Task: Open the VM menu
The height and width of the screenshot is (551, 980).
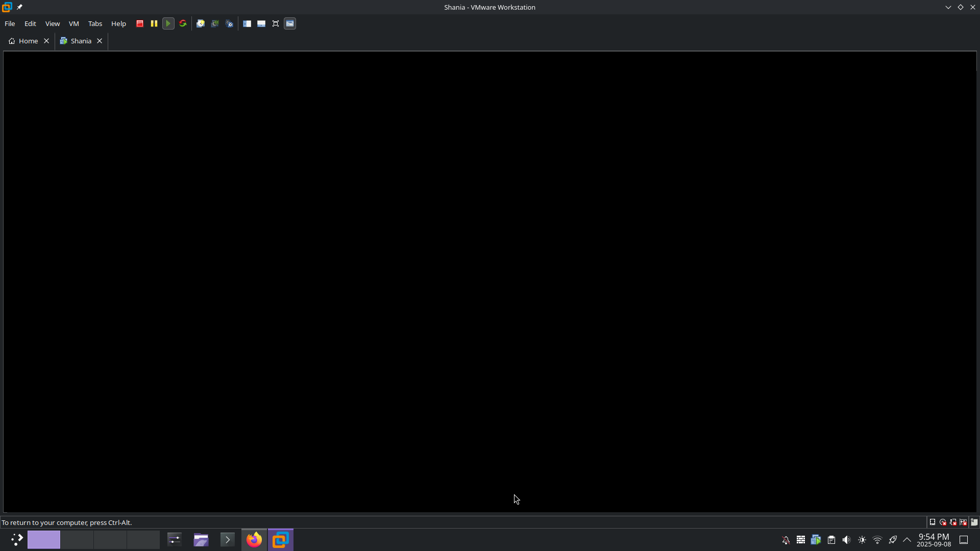Action: pos(74,24)
